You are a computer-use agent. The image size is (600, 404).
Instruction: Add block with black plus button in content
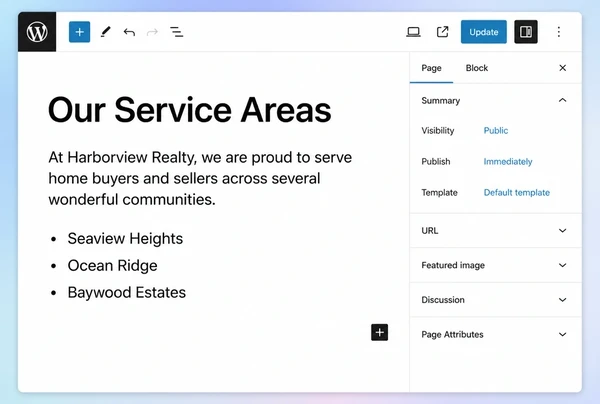pyautogui.click(x=379, y=332)
